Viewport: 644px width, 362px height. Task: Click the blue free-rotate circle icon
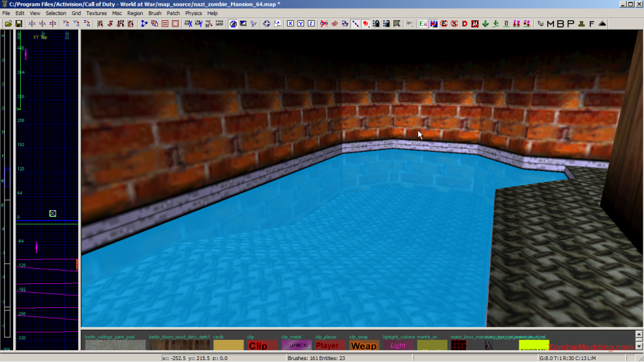(x=266, y=24)
